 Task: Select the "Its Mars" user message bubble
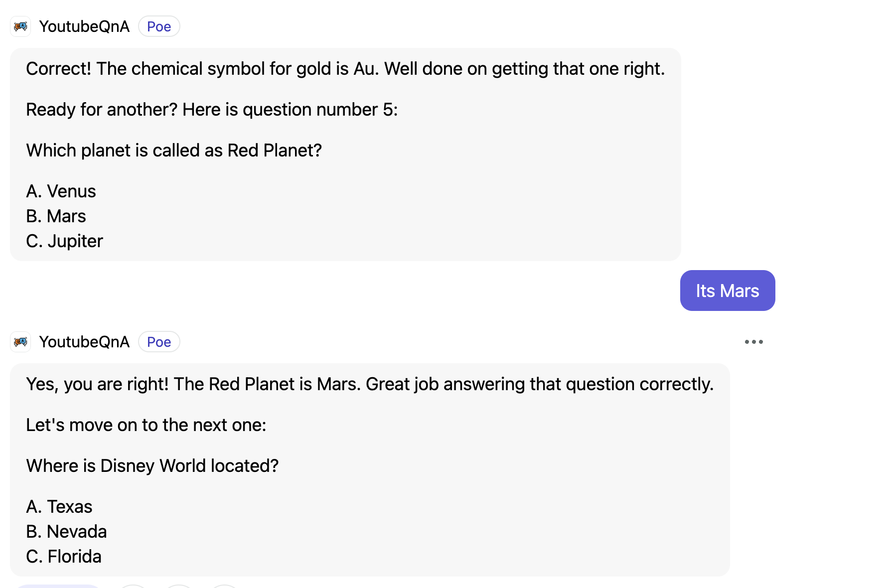click(727, 291)
